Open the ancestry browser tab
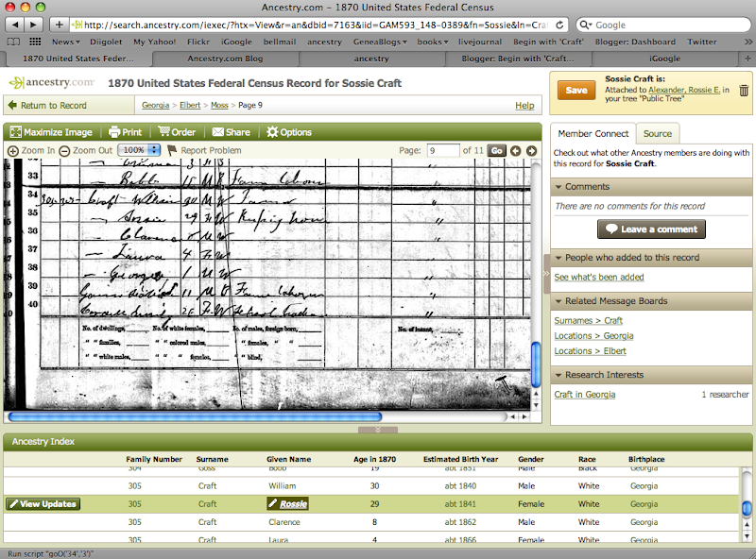756x559 pixels. (371, 59)
